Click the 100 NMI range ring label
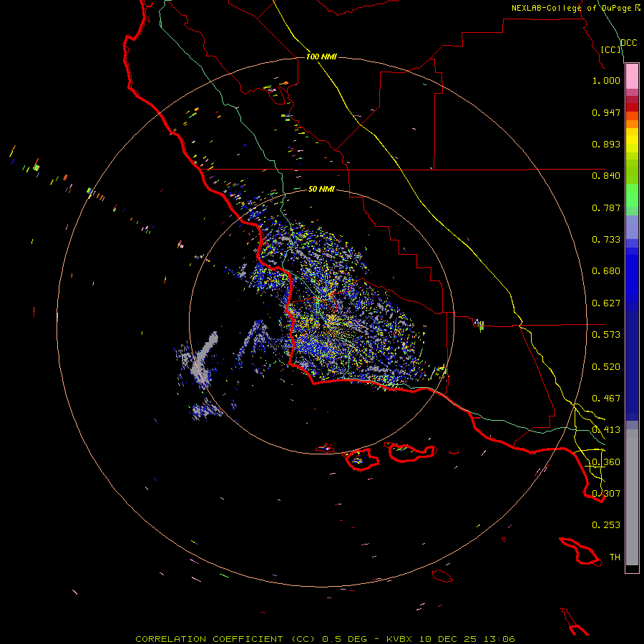644x644 pixels. [321, 57]
